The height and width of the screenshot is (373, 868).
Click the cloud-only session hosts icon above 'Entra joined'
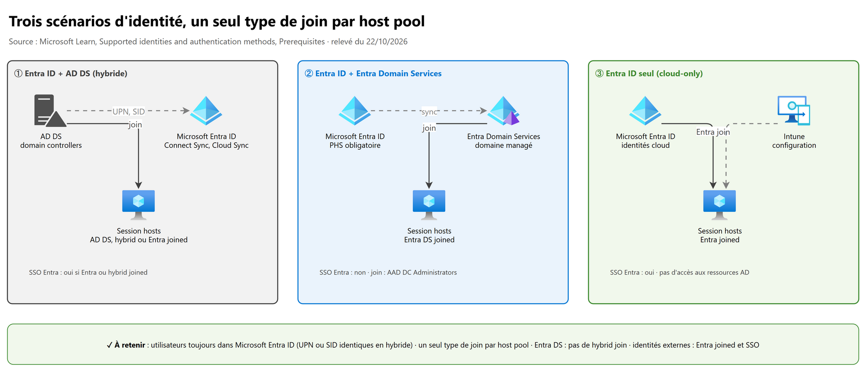point(720,205)
